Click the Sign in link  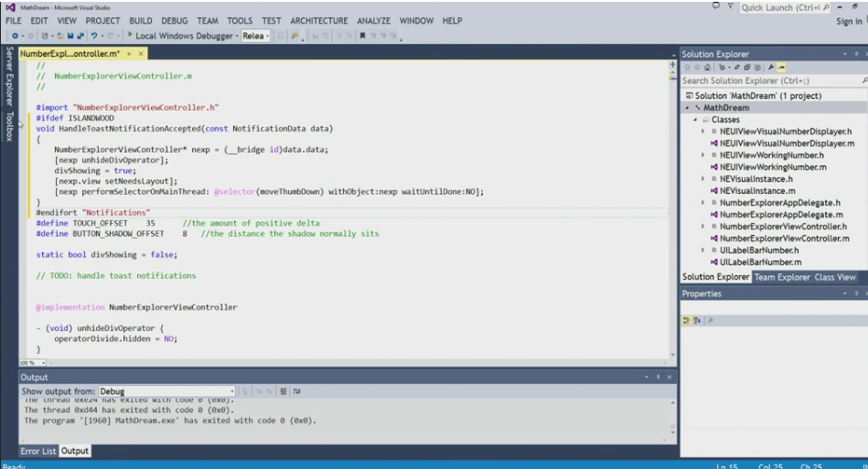click(848, 21)
